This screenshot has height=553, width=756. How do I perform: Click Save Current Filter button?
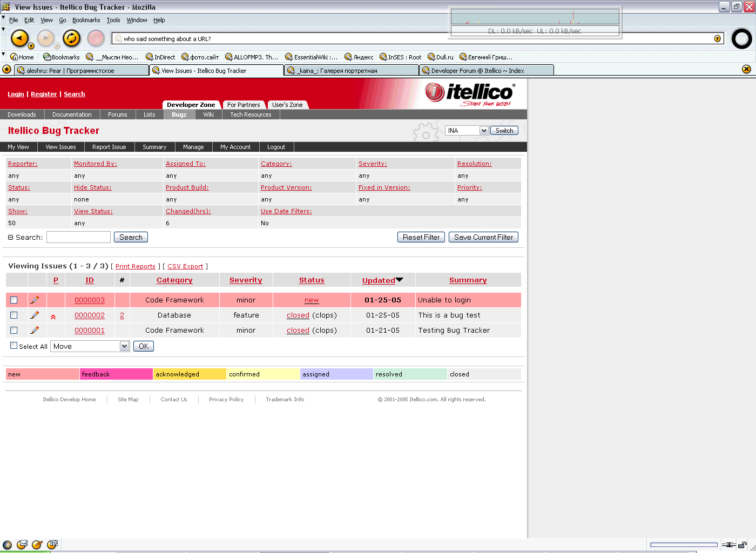[x=483, y=237]
